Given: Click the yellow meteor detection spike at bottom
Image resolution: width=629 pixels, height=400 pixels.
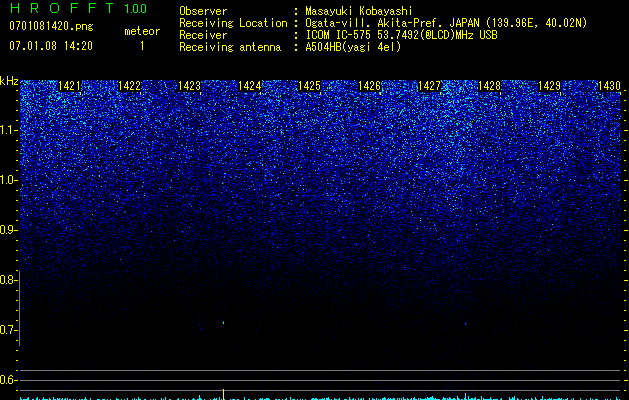Looking at the screenshot, I should 223,394.
